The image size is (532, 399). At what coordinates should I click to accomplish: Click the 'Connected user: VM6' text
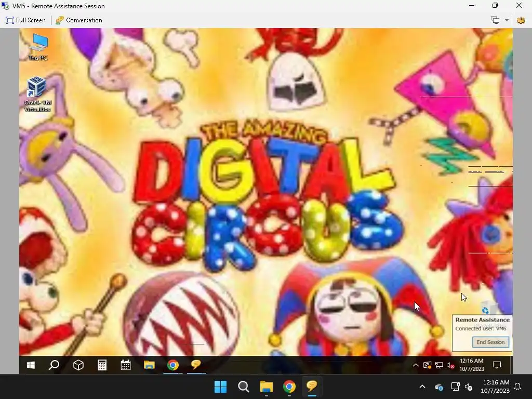(x=481, y=328)
